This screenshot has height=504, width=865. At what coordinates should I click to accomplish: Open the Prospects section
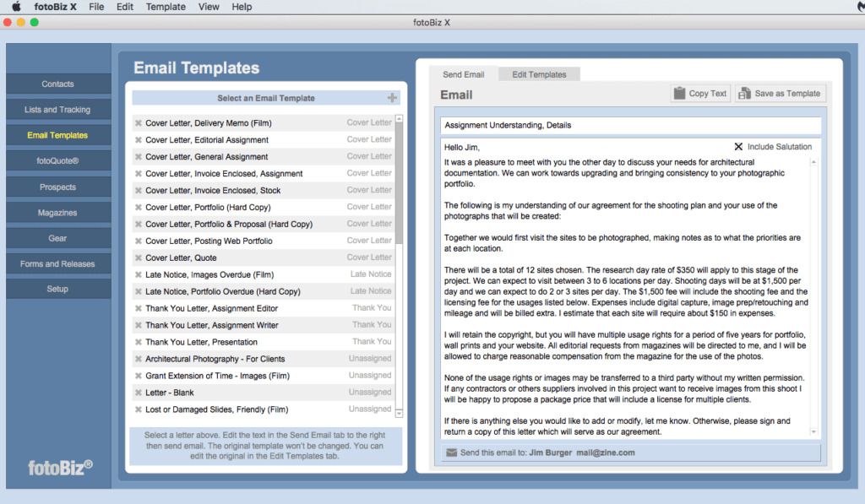(x=58, y=187)
